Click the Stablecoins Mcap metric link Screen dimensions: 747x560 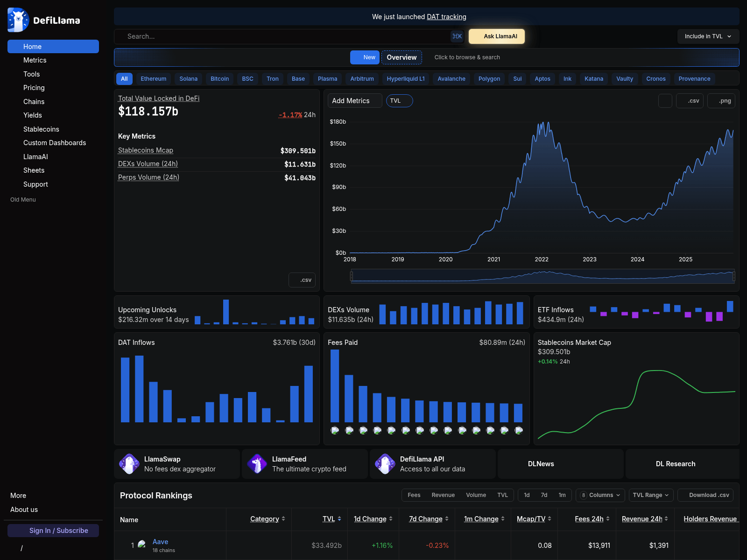coord(146,150)
